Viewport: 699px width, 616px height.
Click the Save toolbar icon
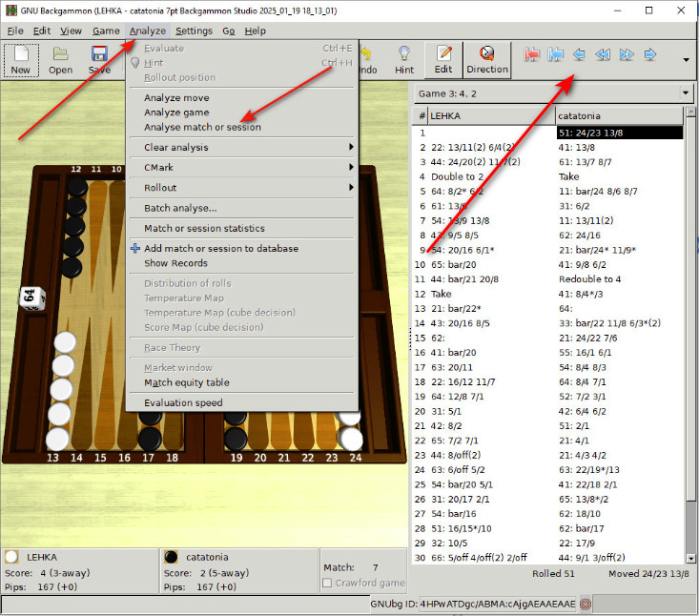click(x=99, y=60)
